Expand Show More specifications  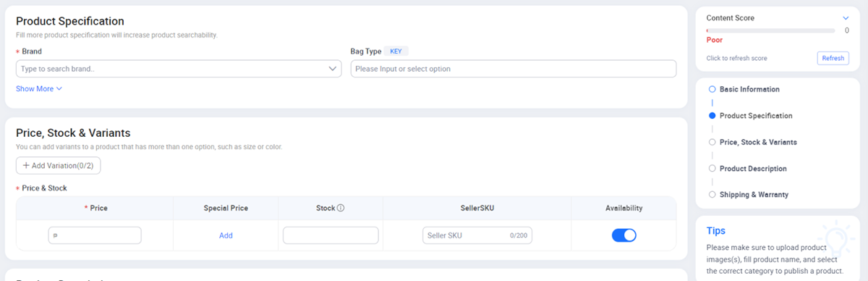(39, 89)
